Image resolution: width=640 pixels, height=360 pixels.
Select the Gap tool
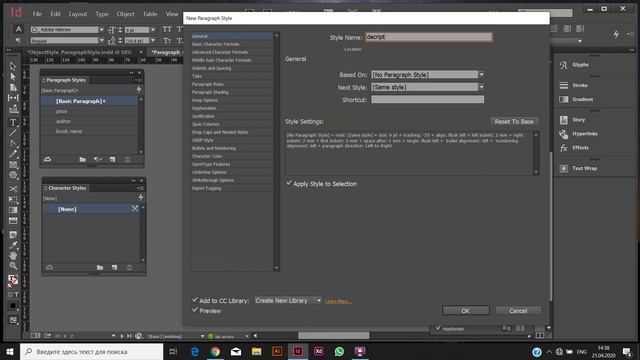(x=13, y=98)
